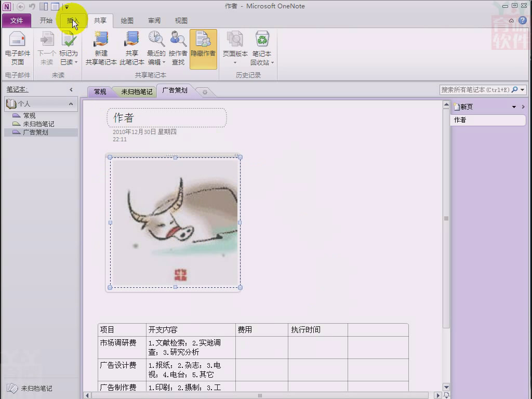
Task: Click the 作者 page title box
Action: point(167,118)
